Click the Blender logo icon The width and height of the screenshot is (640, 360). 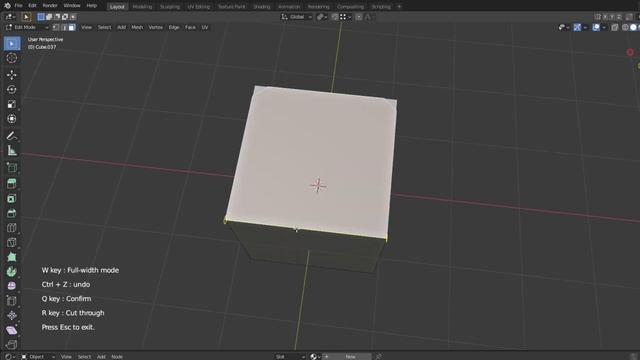tap(7, 6)
